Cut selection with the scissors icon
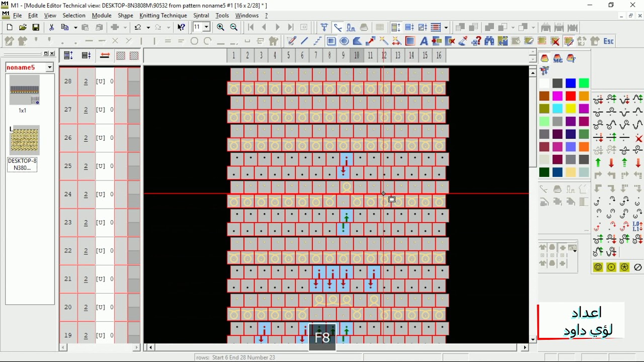This screenshot has height=362, width=644. (51, 27)
